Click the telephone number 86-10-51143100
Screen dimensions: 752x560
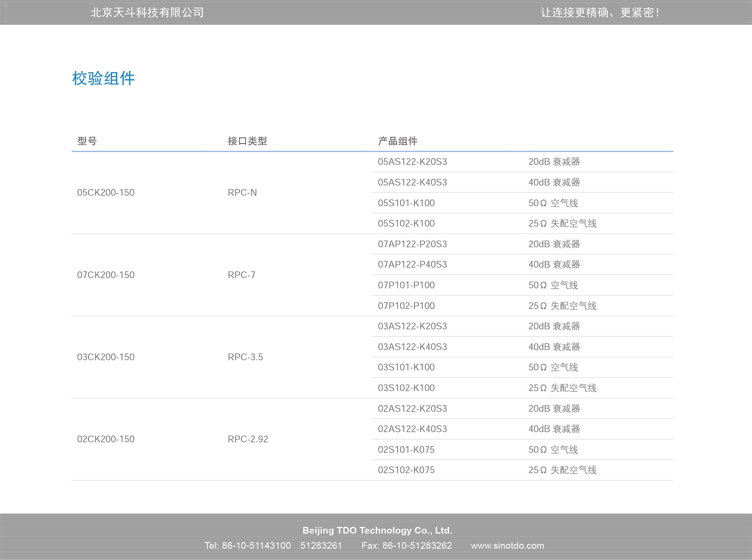pos(256,545)
